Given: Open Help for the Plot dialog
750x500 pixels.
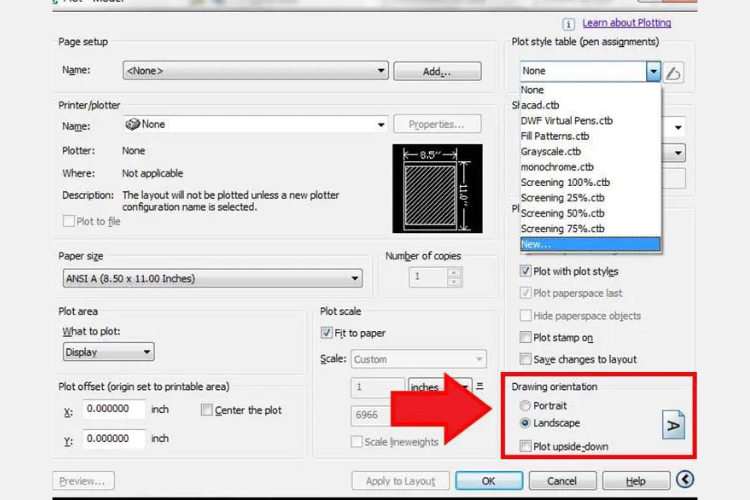Looking at the screenshot, I should coord(636,481).
